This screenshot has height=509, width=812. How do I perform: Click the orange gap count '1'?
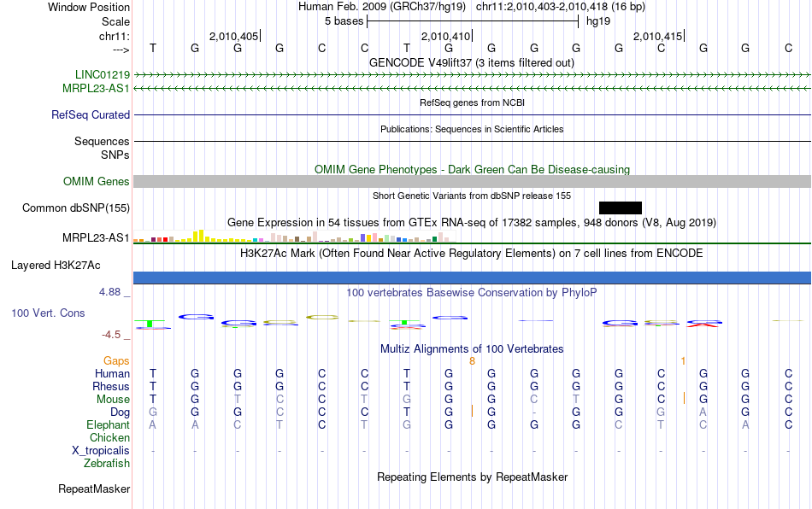(x=684, y=360)
